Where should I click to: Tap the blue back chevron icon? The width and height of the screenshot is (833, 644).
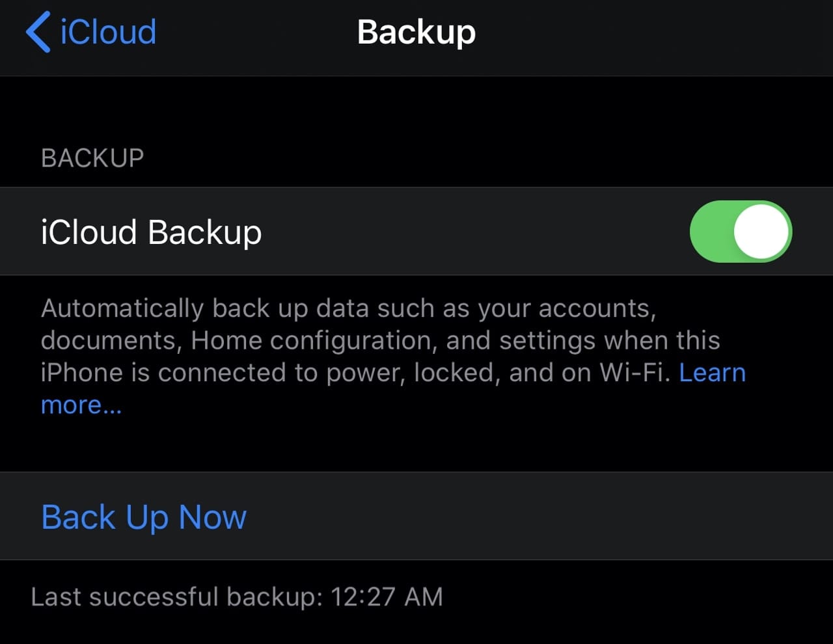click(x=38, y=33)
